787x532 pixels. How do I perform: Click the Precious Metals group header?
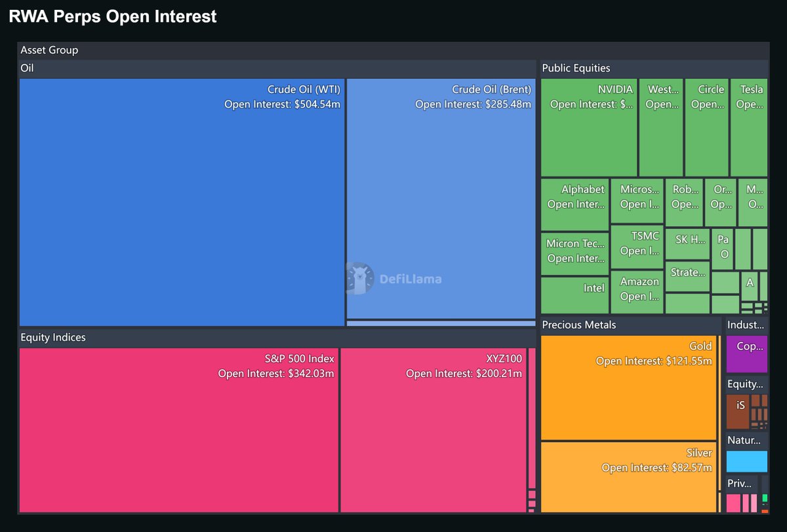point(630,325)
